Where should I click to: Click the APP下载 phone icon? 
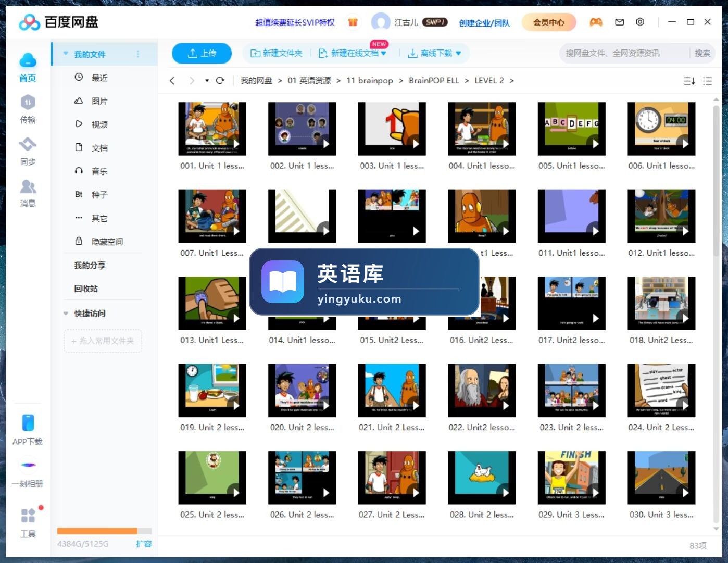pyautogui.click(x=28, y=422)
